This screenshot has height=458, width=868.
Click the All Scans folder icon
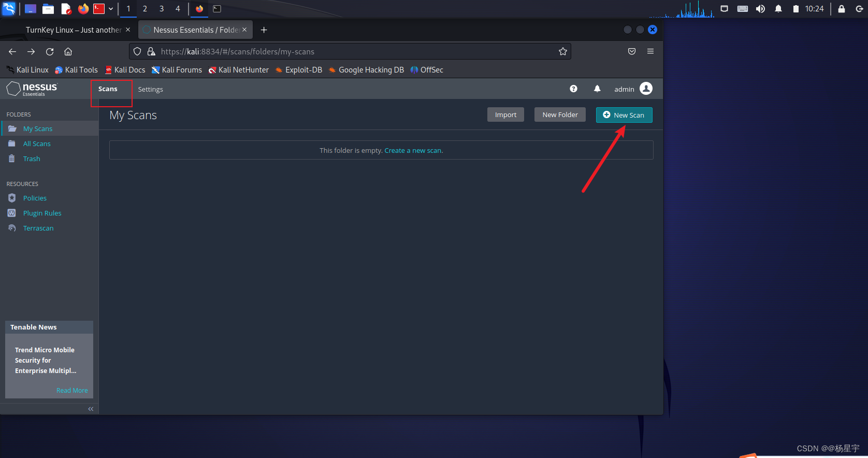[12, 144]
